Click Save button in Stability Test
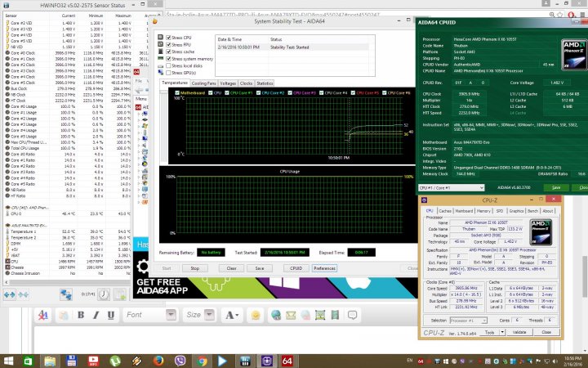The height and width of the screenshot is (368, 588). (x=260, y=268)
